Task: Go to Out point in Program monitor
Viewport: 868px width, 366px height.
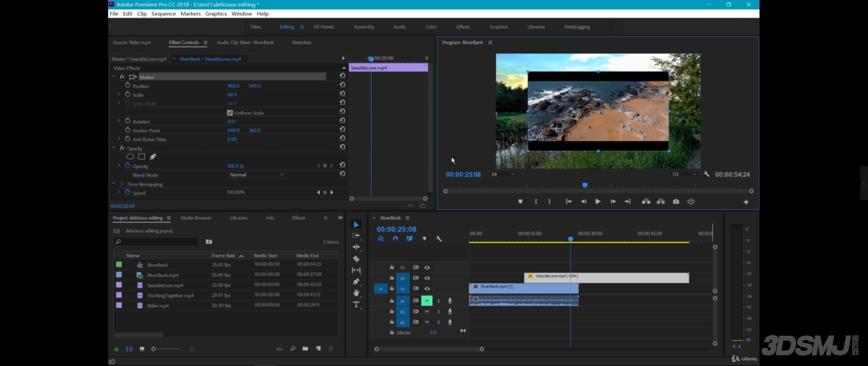Action: pyautogui.click(x=628, y=202)
